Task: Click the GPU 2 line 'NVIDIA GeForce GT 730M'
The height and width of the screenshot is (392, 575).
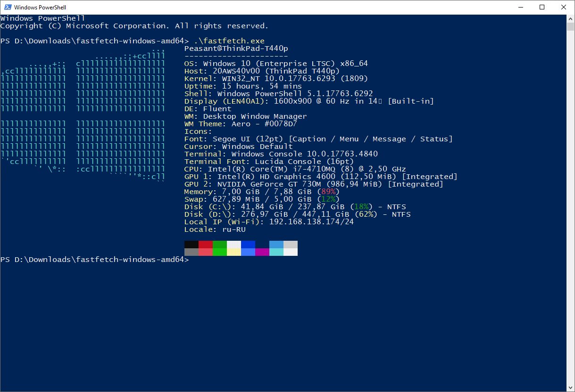Action: point(269,184)
